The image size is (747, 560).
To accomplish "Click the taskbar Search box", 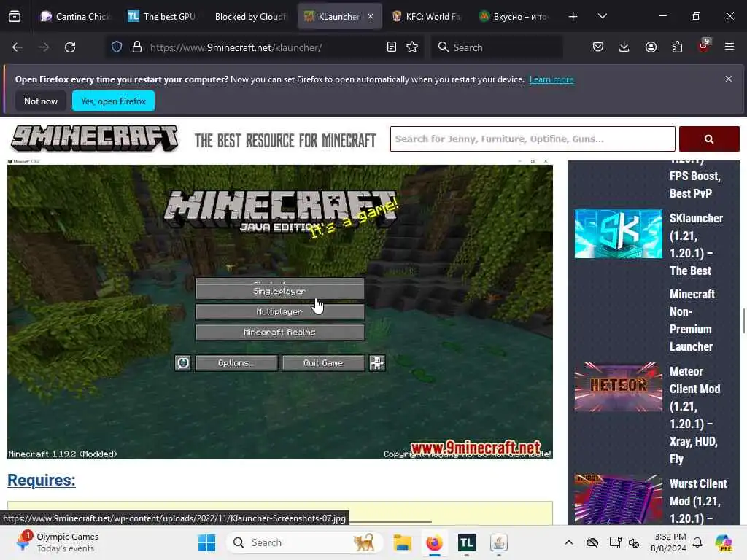I will [x=305, y=542].
